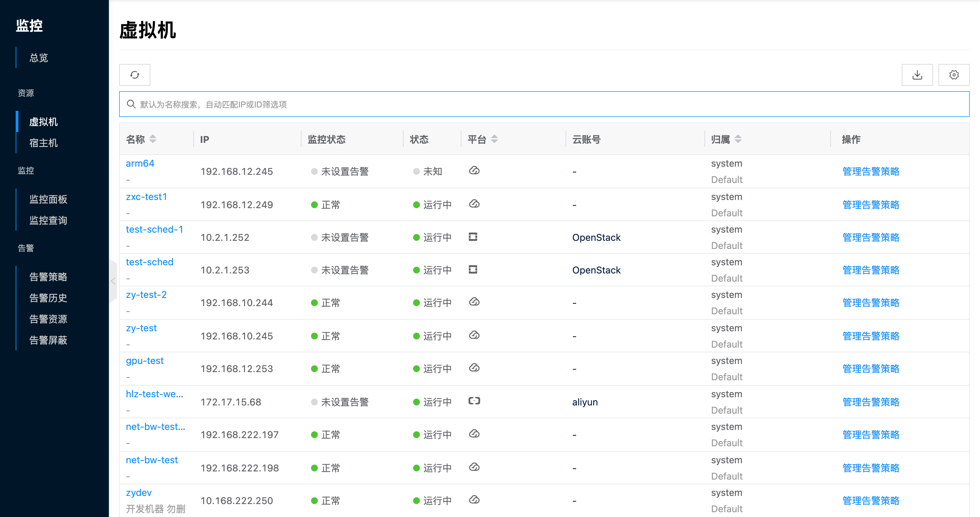
Task: Collapse the sidebar with the left arrow handle
Action: [113, 281]
